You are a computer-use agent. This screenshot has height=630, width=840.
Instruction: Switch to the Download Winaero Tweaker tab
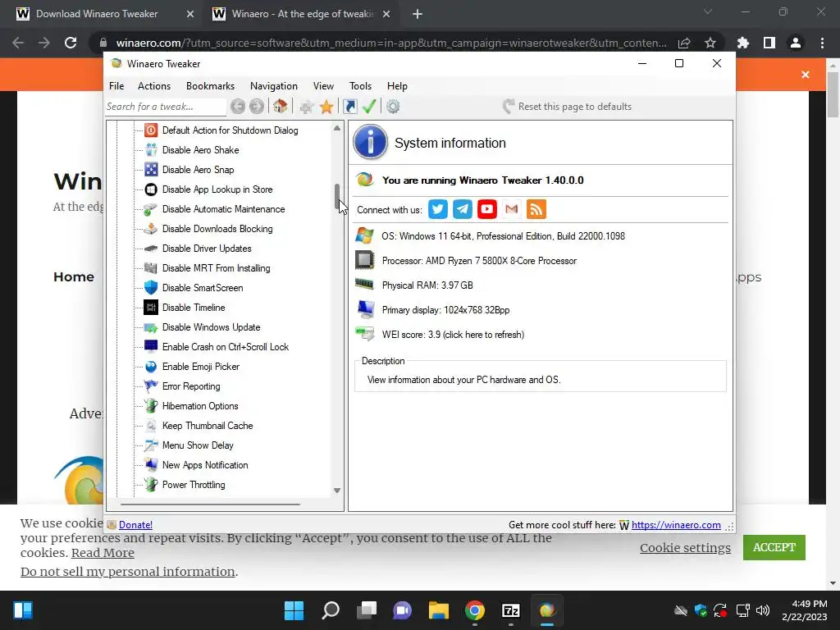coord(105,14)
